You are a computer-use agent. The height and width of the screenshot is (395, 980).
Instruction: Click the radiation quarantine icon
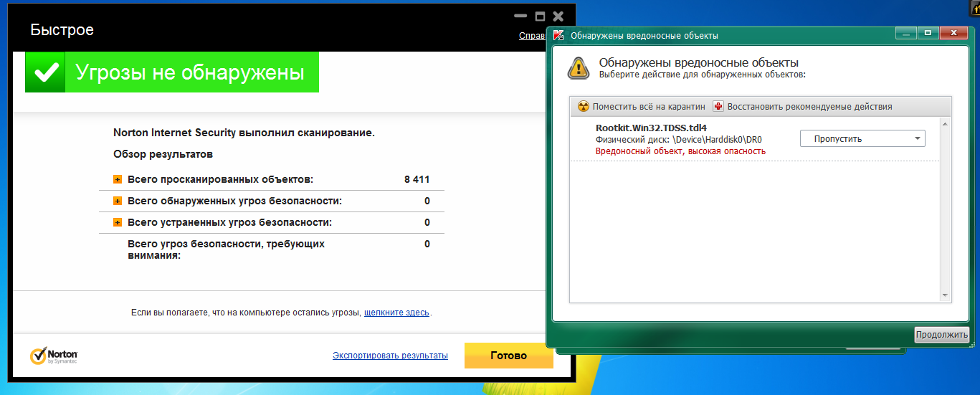pos(583,106)
